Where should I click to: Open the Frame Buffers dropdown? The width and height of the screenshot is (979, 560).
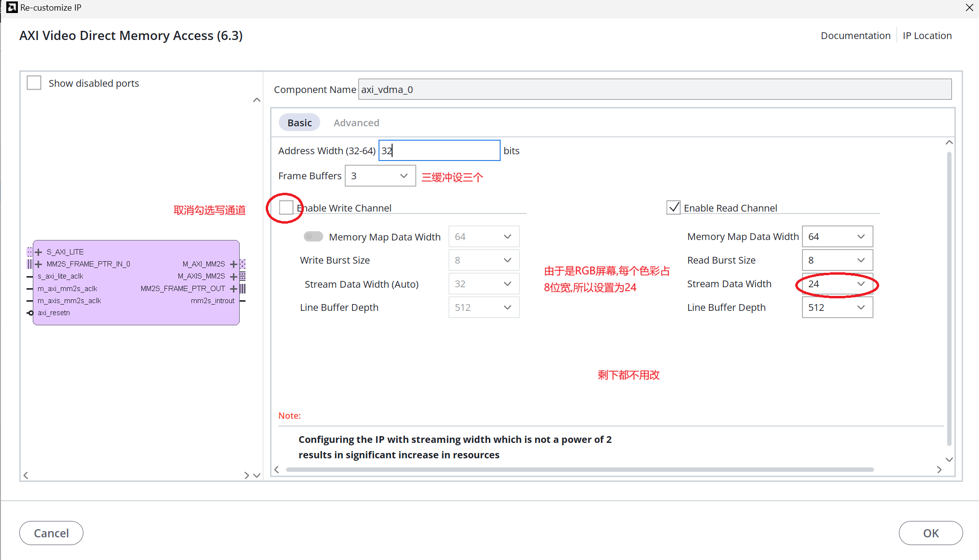point(380,176)
